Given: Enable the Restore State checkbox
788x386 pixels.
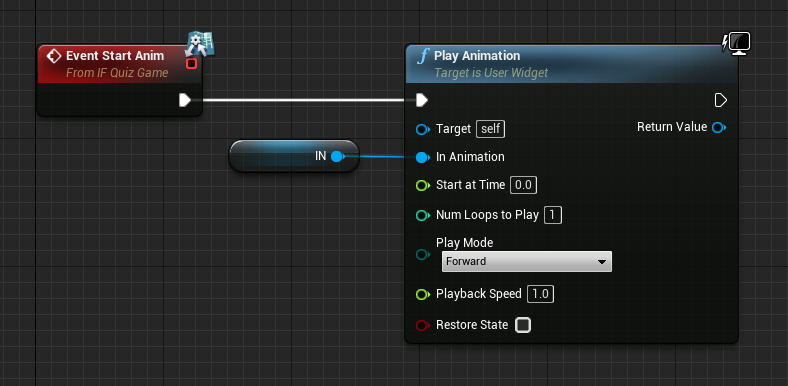Looking at the screenshot, I should tap(523, 325).
